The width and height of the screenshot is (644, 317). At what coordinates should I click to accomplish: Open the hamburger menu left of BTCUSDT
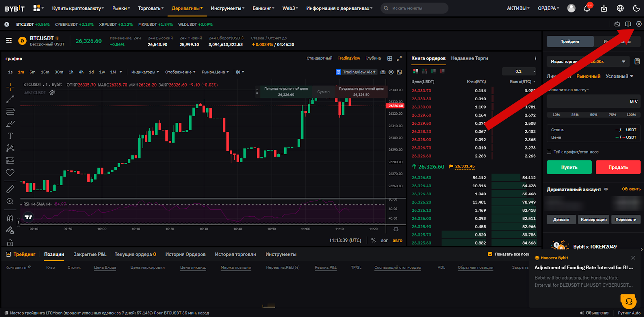9,41
